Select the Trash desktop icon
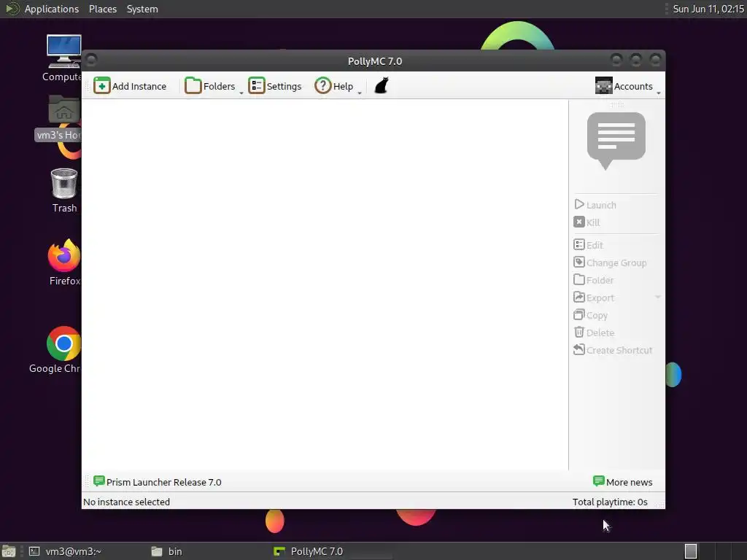Viewport: 747px width, 560px height. click(x=64, y=190)
